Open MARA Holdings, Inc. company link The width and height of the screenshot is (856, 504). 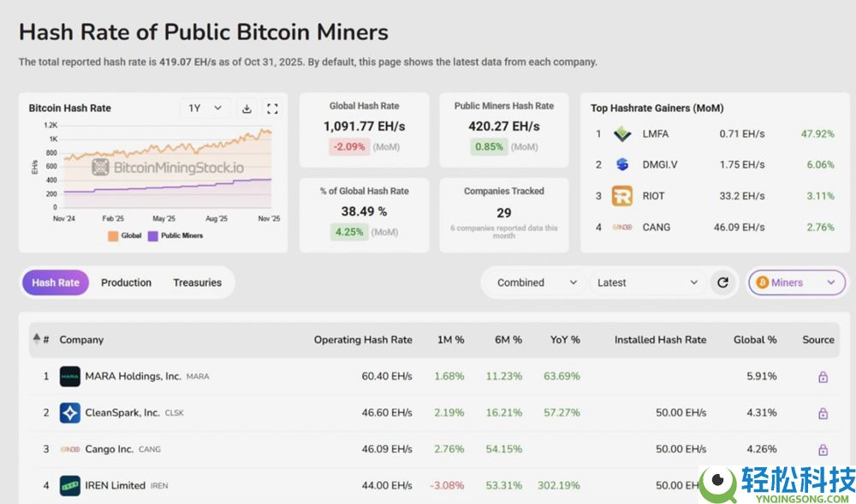(133, 377)
